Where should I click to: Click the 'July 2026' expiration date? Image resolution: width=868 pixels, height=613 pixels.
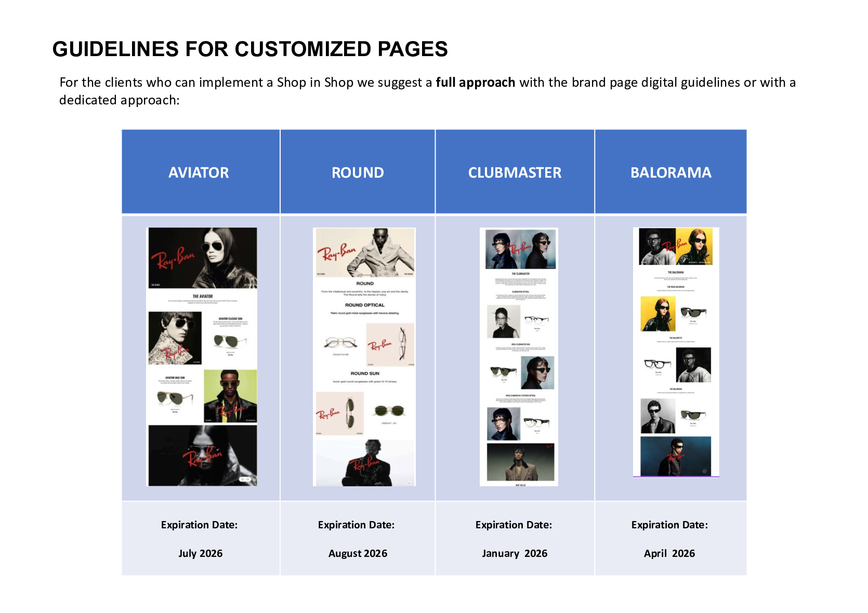(201, 553)
